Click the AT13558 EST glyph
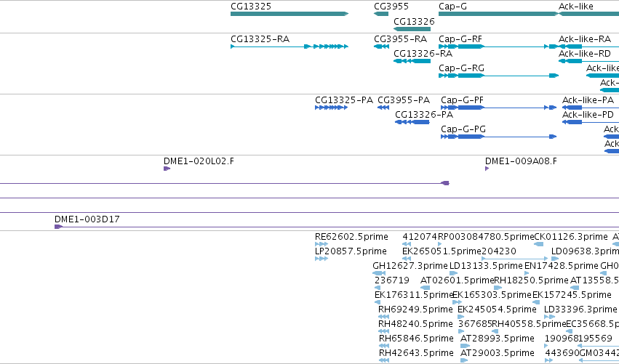The height and width of the screenshot is (364, 619). tap(575, 288)
